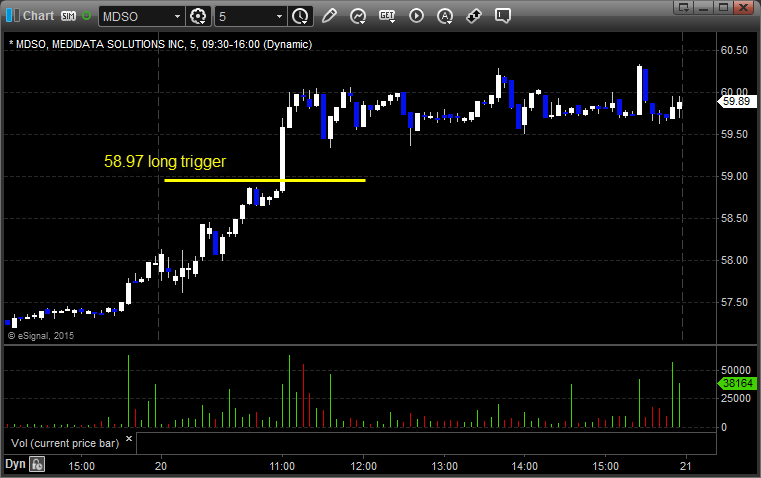Click the 50000 volume axis label
This screenshot has height=478, width=761.
pos(736,371)
